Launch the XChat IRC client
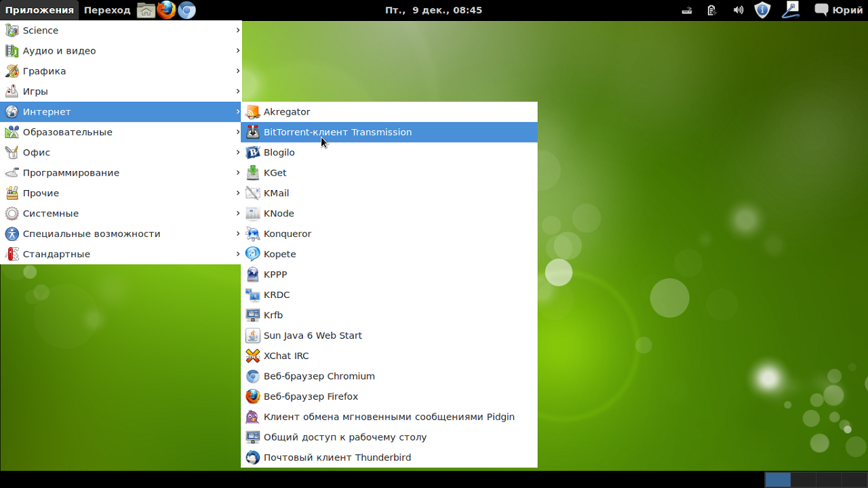The image size is (868, 488). point(389,356)
